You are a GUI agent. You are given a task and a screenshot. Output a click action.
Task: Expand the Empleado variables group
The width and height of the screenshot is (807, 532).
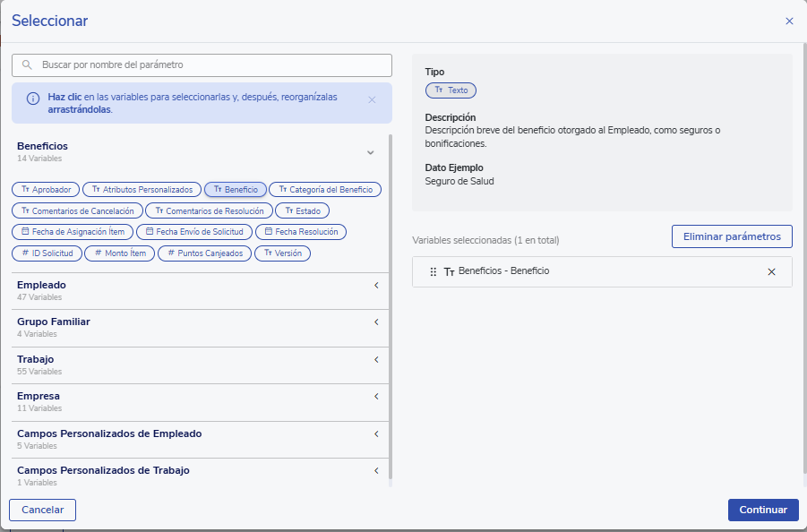click(x=376, y=286)
